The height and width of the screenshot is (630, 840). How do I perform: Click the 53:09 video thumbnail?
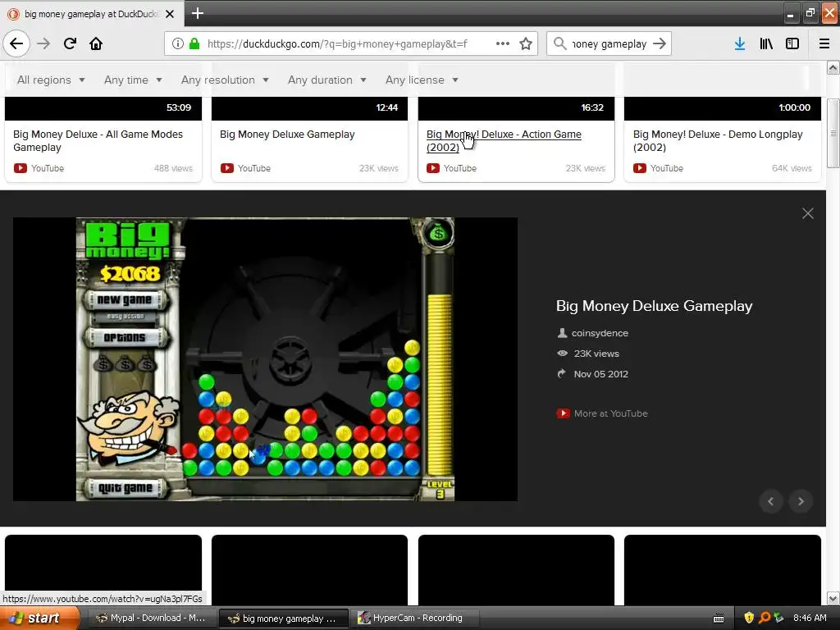coord(103,109)
